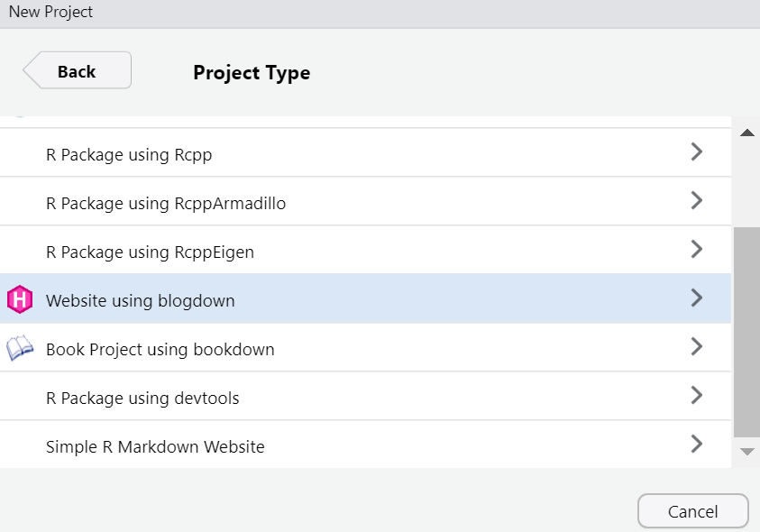Click arrow beside Book Project using bookdown
Viewport: 760px width, 532px height.
(697, 347)
